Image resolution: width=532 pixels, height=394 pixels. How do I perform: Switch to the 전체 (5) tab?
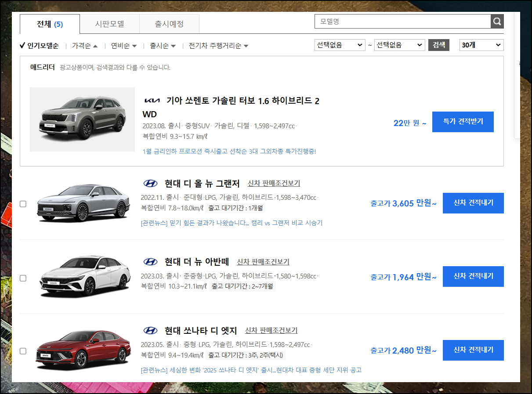pos(50,24)
